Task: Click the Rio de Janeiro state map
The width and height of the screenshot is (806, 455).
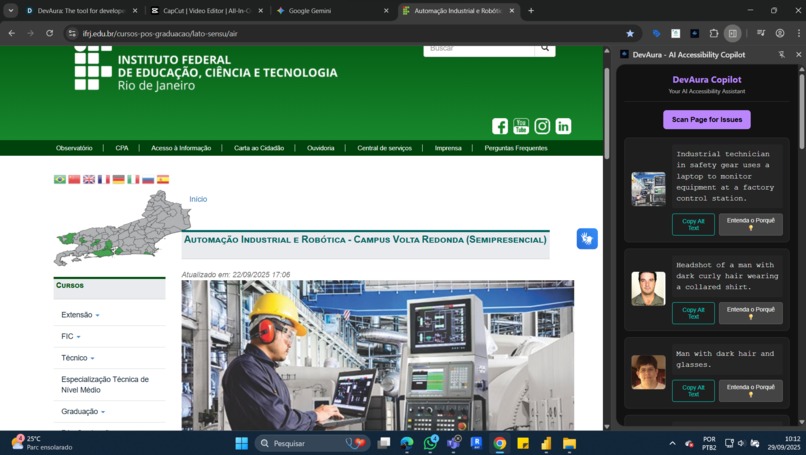Action: pos(122,228)
